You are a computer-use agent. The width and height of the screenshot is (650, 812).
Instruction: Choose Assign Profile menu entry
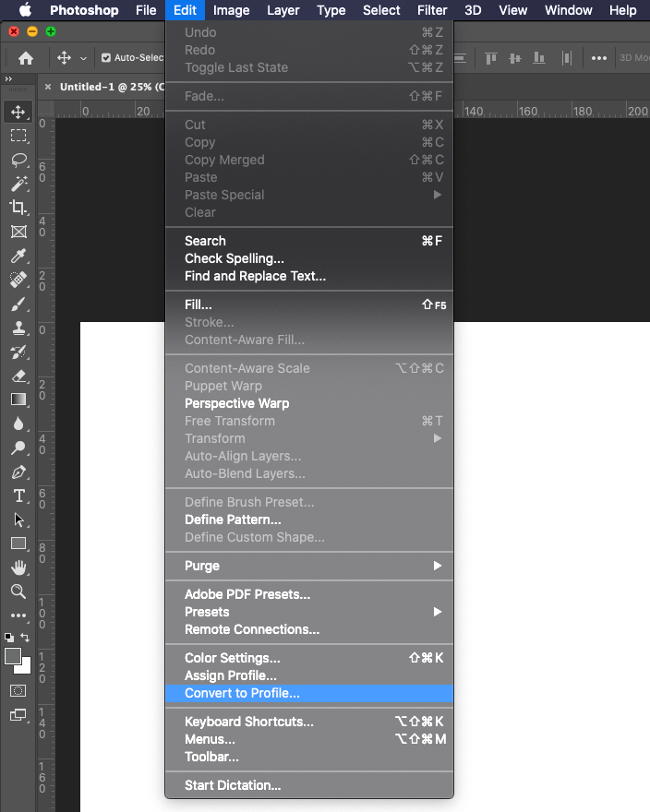pos(309,675)
